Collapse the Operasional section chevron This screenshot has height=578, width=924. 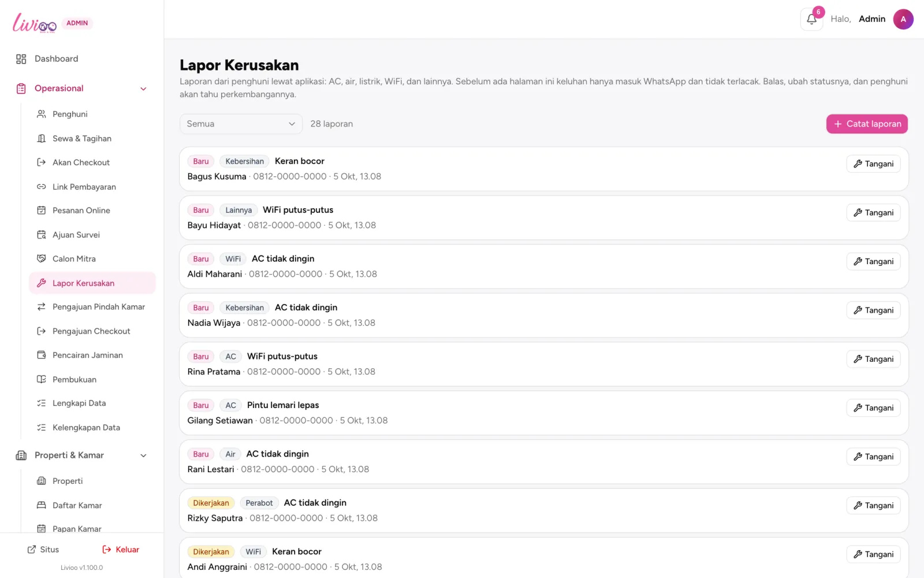click(144, 88)
